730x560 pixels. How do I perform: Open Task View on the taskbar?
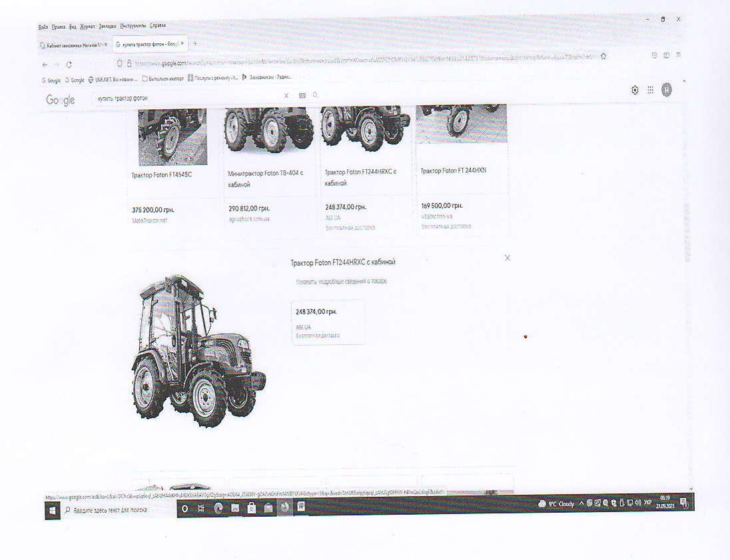(x=200, y=508)
